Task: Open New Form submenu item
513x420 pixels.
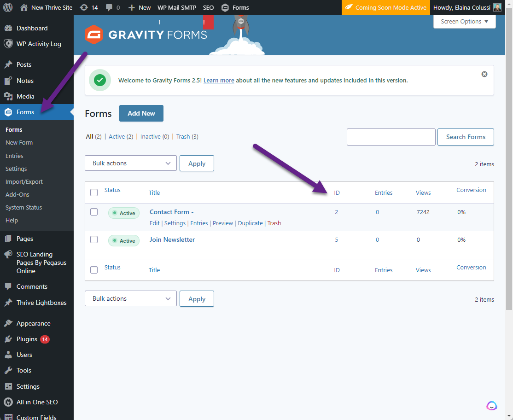Action: [x=19, y=143]
